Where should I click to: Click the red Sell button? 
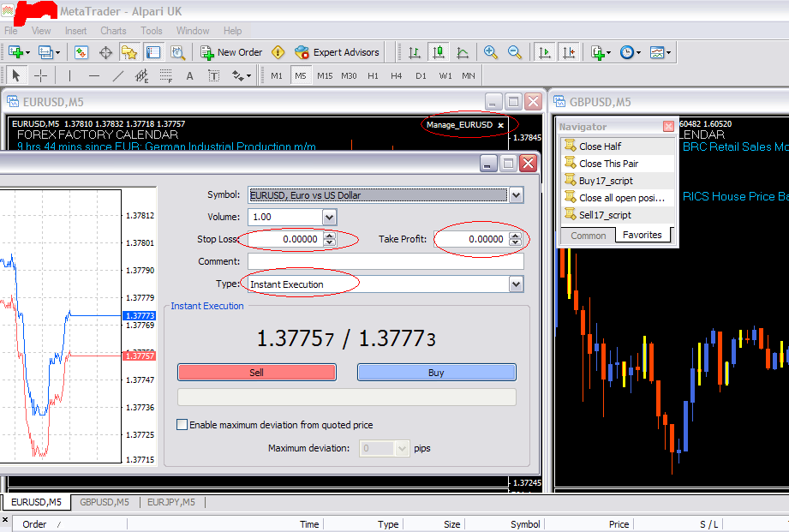pos(257,373)
